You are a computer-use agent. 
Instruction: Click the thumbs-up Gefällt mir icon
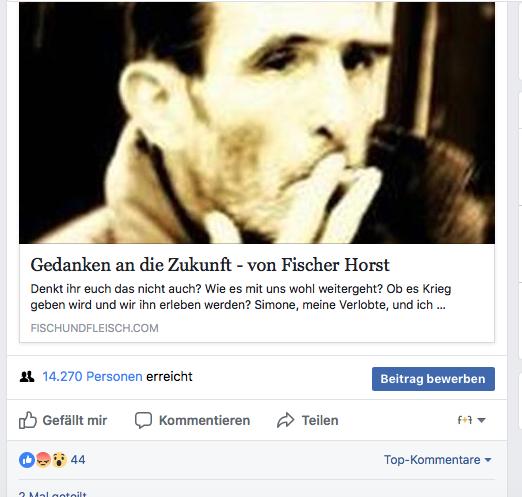28,420
